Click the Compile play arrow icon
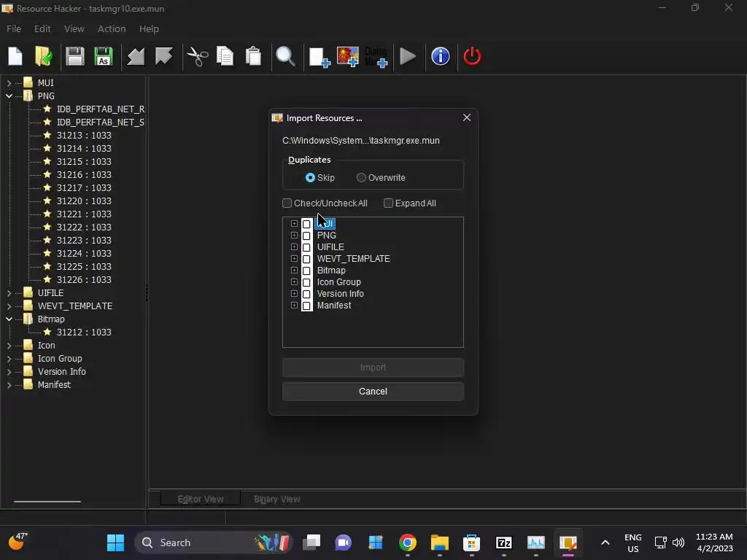Viewport: 747px width, 560px height. (408, 57)
